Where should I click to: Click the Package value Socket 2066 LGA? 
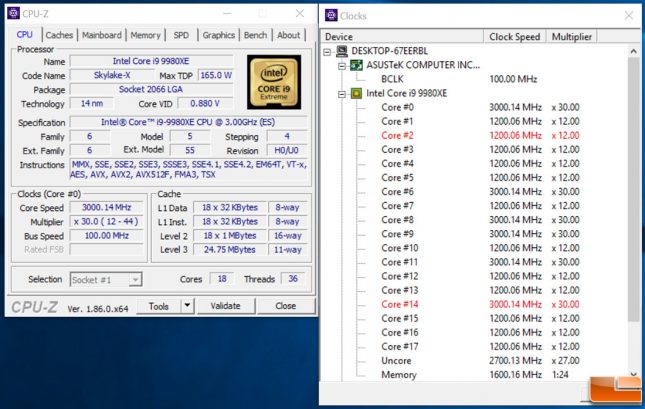151,89
